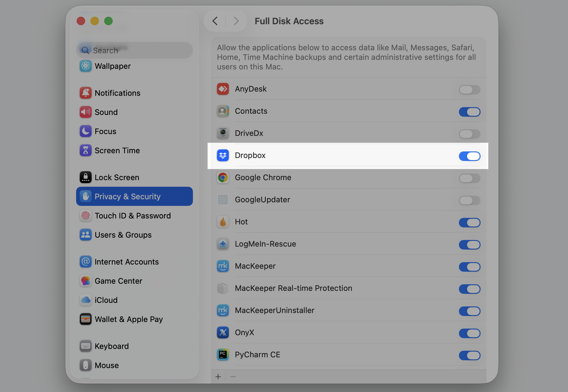Image resolution: width=568 pixels, height=392 pixels.
Task: Click the Mouse icon in the sidebar
Action: 86,365
